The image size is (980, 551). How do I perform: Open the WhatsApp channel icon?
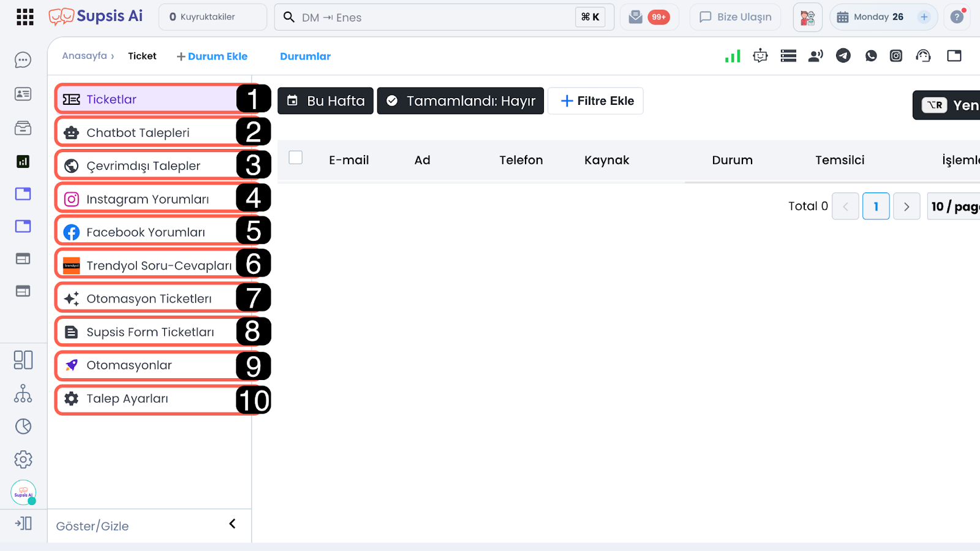pos(871,56)
